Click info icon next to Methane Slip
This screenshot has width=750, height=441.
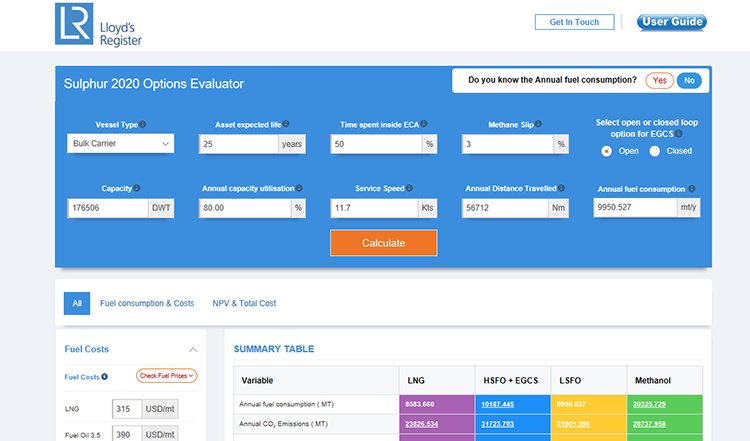pyautogui.click(x=539, y=125)
